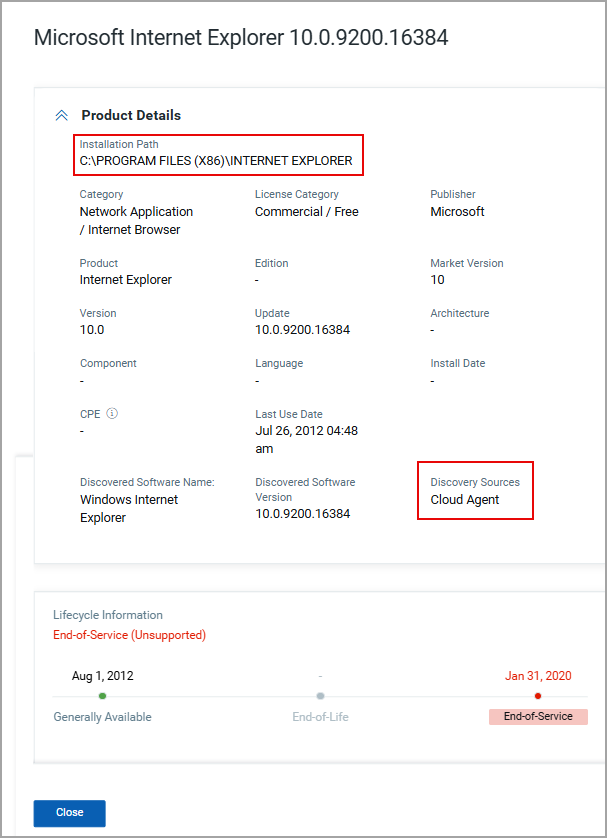Click the 'End-of-Life' label
Viewport: 607px width, 838px height.
(x=320, y=717)
